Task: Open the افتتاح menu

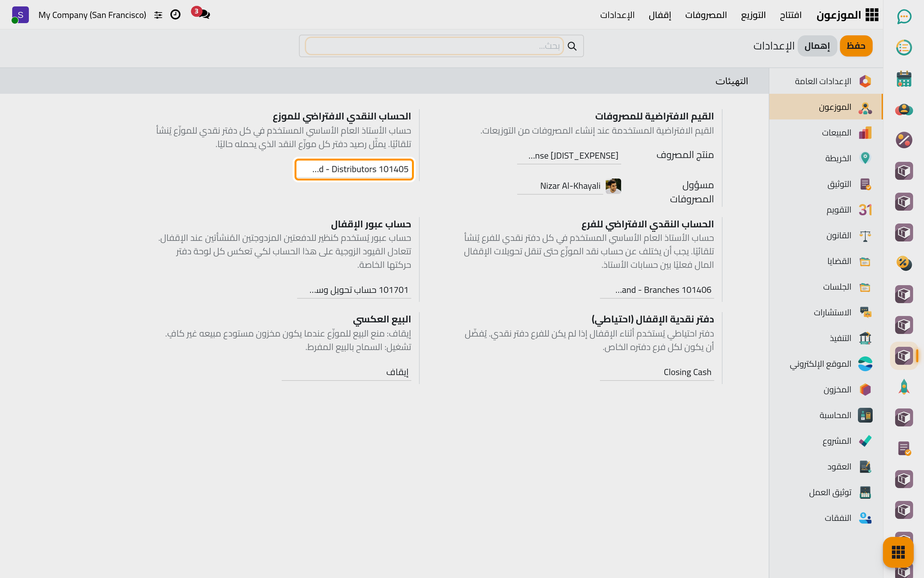Action: 791,15
